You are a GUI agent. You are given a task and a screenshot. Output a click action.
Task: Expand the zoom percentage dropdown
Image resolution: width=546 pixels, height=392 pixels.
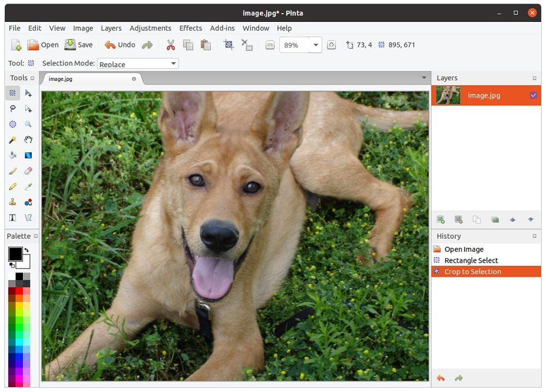(x=316, y=45)
